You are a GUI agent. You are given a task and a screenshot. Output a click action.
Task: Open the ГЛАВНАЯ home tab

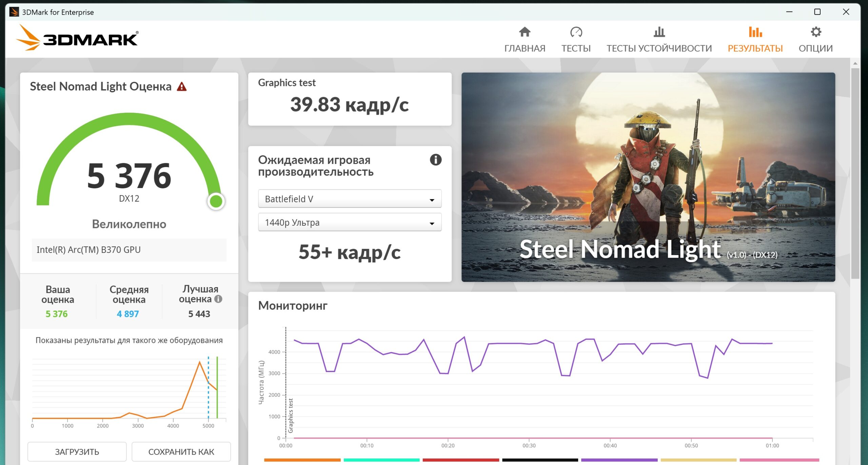click(525, 40)
